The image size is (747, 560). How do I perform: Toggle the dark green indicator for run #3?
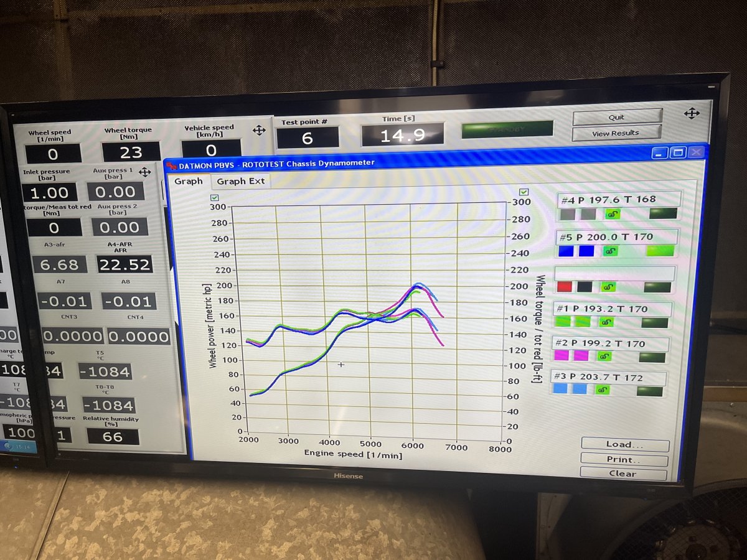coord(649,391)
